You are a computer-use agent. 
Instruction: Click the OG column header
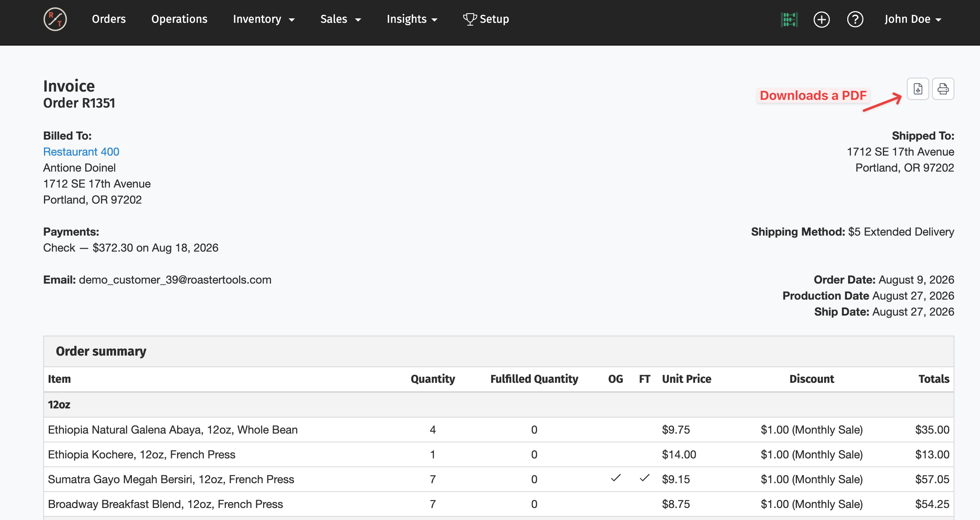(x=615, y=379)
